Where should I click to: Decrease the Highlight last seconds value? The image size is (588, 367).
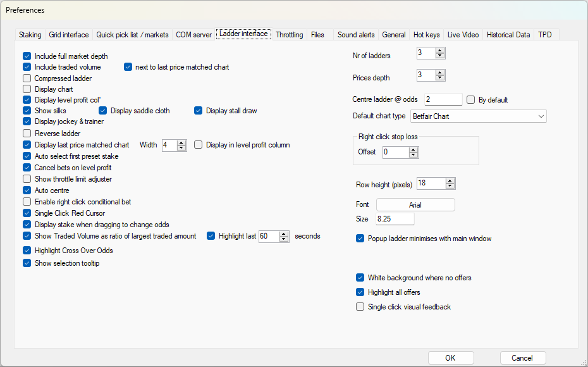click(x=284, y=239)
